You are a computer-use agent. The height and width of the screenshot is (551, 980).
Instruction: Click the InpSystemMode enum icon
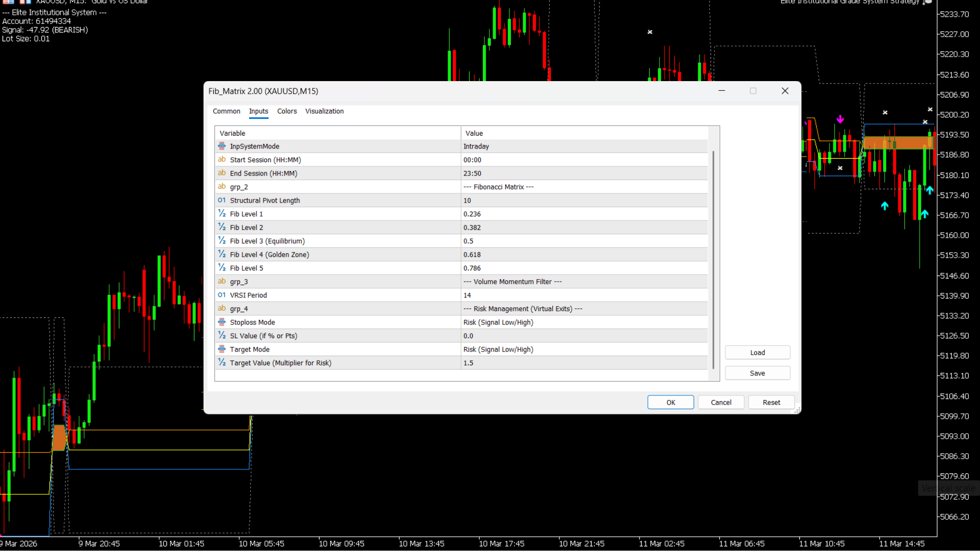click(222, 146)
